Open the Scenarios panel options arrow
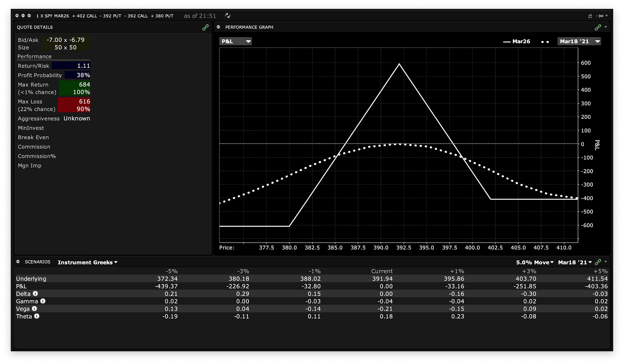624x364 pixels. (605, 262)
